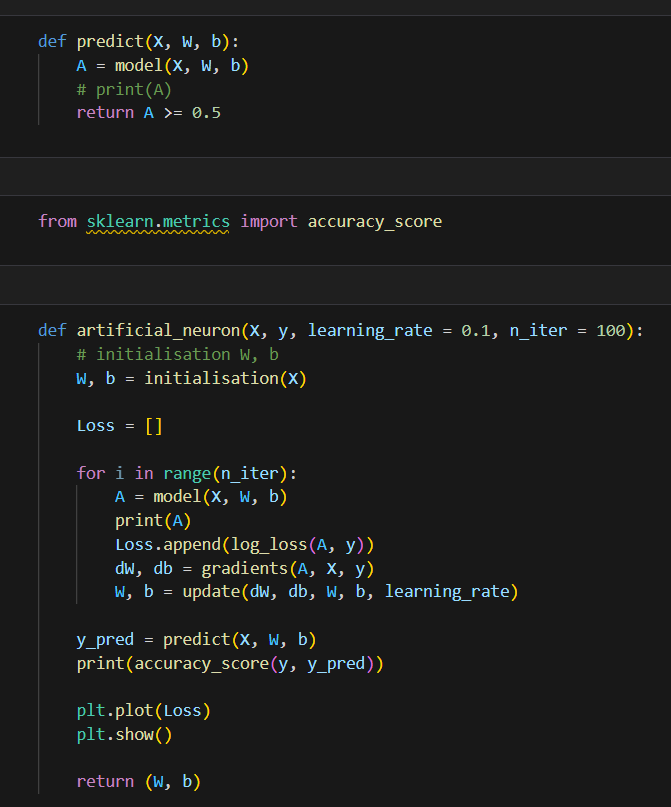
Task: Click the 'A = model(X, W, b)' line in predict
Action: [163, 66]
